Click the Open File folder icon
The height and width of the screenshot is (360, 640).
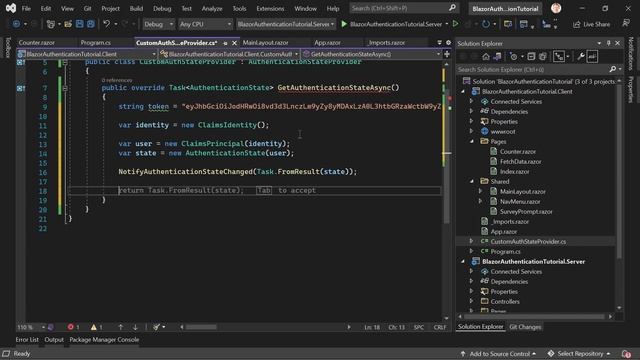[x=68, y=24]
